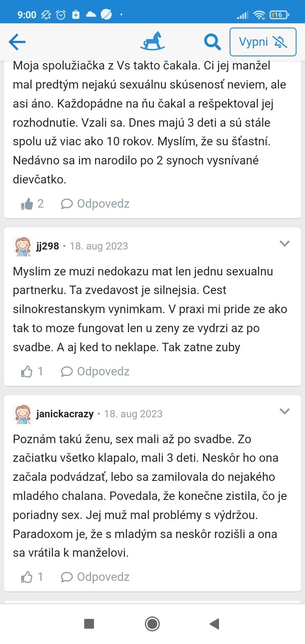The width and height of the screenshot is (305, 644).
Task: Open janickacrazy's avatar picture
Action: 22,414
